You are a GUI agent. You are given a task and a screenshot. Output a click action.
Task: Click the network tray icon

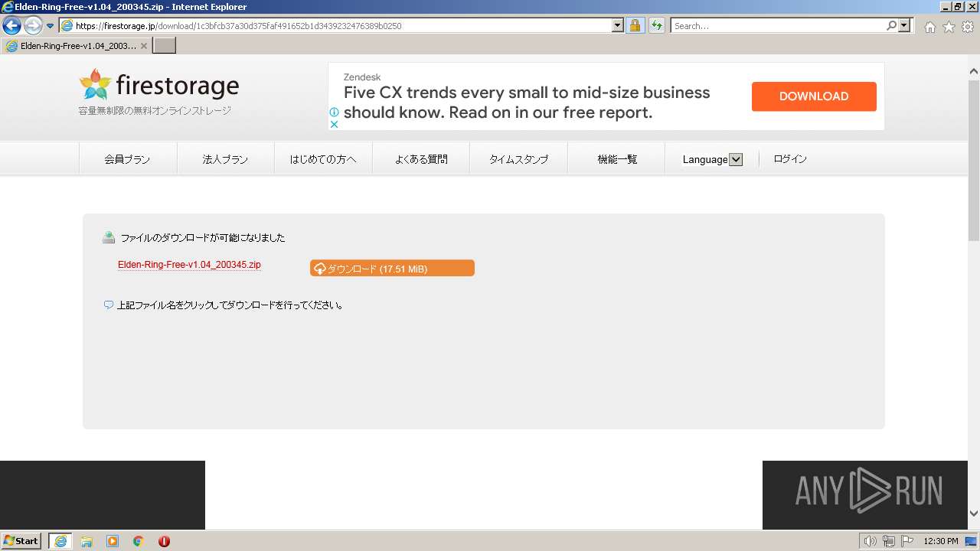889,541
